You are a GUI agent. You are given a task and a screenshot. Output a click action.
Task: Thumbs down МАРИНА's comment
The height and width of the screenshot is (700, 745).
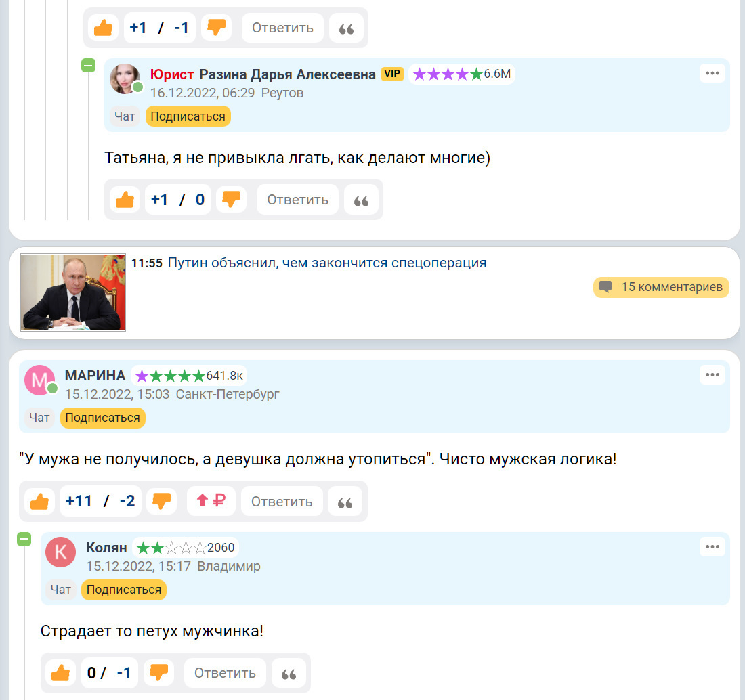162,501
